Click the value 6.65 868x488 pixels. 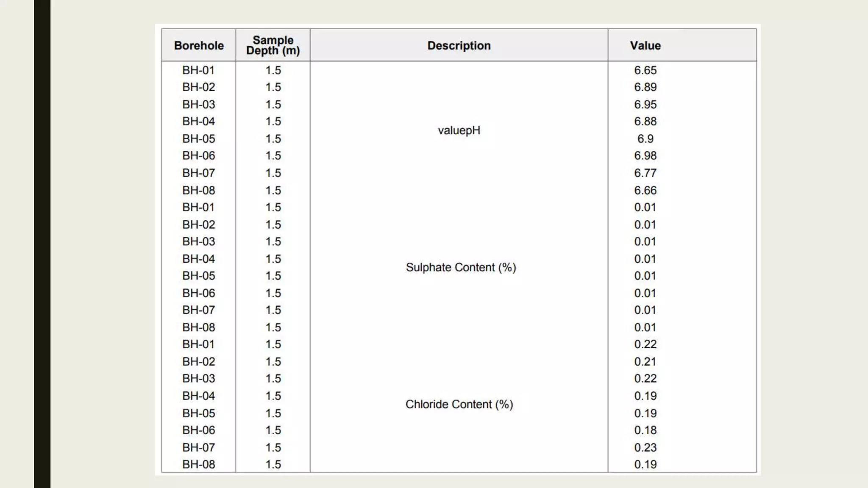click(x=645, y=70)
